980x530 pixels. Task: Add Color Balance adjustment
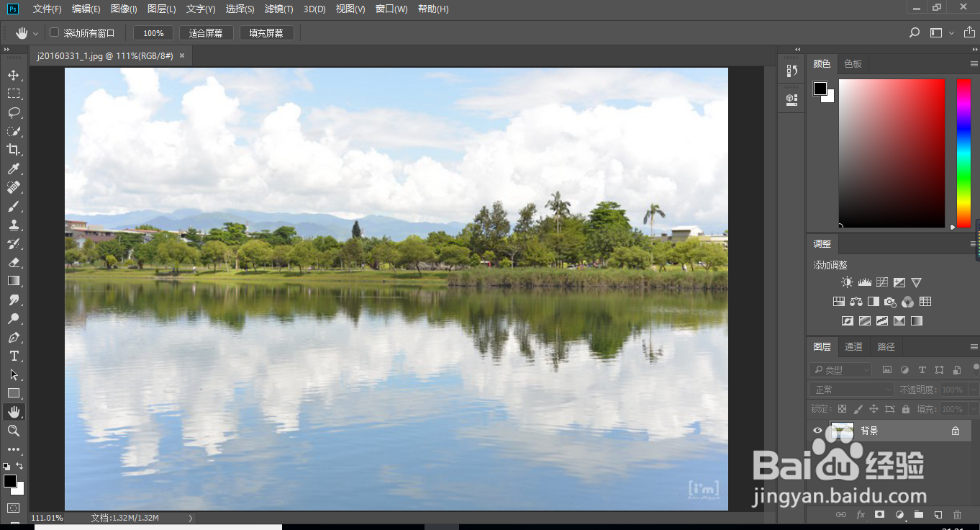[856, 302]
